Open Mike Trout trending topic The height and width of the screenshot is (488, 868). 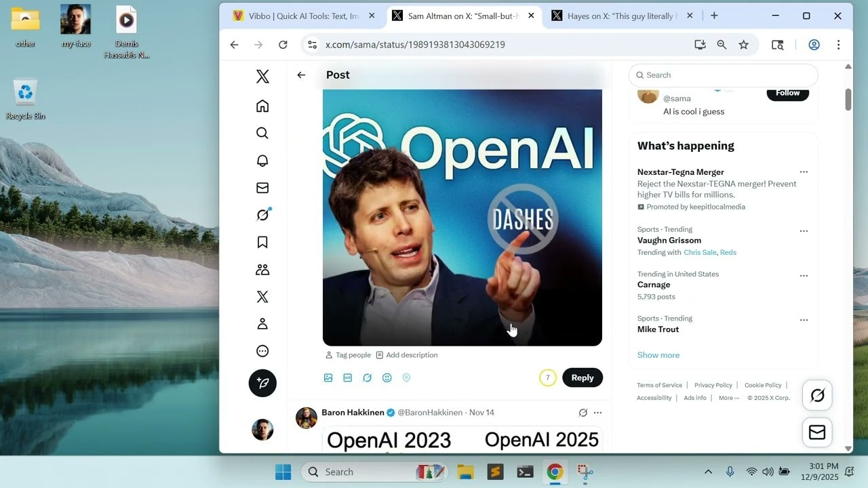point(658,329)
